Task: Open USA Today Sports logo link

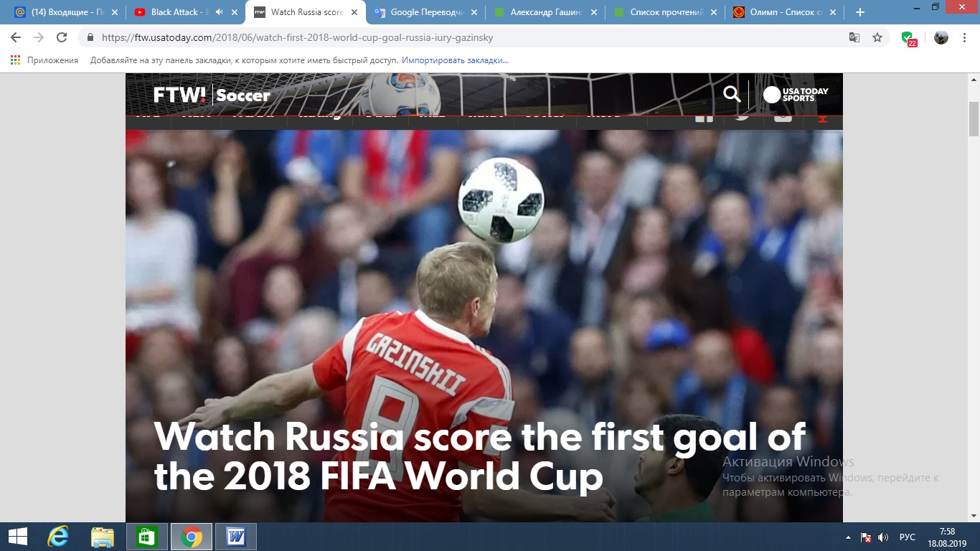Action: point(796,94)
